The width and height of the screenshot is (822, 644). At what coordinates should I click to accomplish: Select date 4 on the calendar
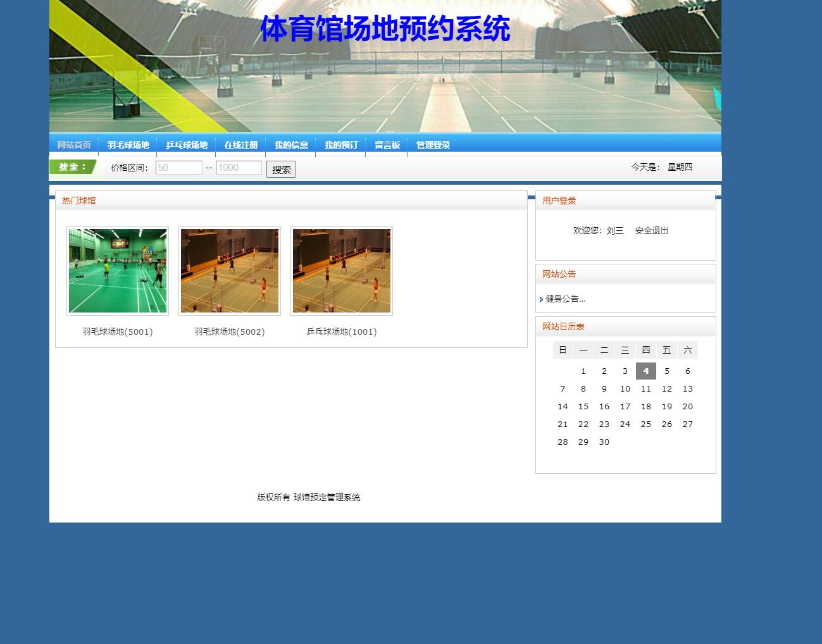pyautogui.click(x=645, y=371)
